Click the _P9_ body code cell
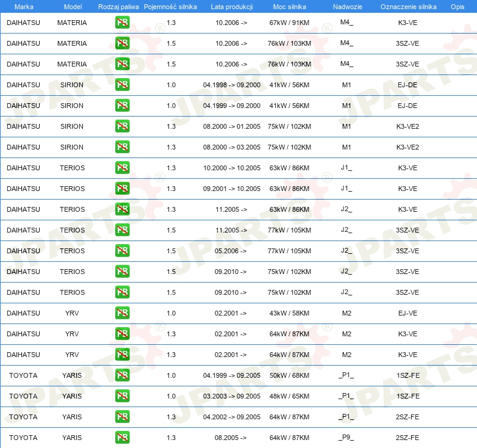 pos(346,438)
